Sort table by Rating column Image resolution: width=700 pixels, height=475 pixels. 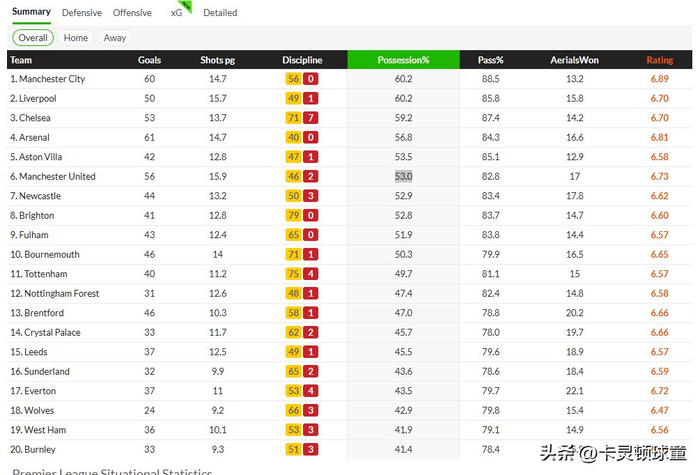point(659,60)
